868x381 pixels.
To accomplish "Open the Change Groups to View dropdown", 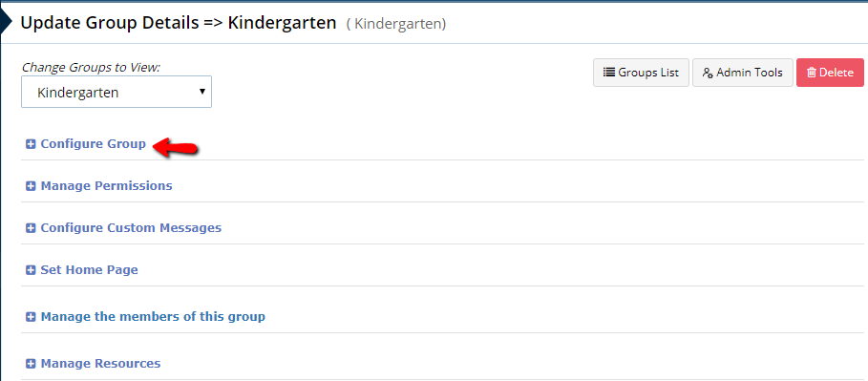I will point(116,92).
